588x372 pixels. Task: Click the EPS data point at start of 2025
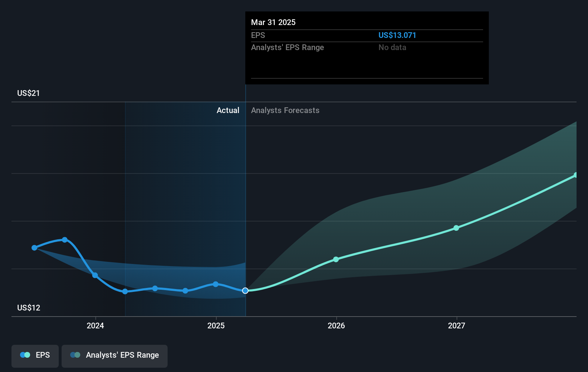[x=216, y=284]
